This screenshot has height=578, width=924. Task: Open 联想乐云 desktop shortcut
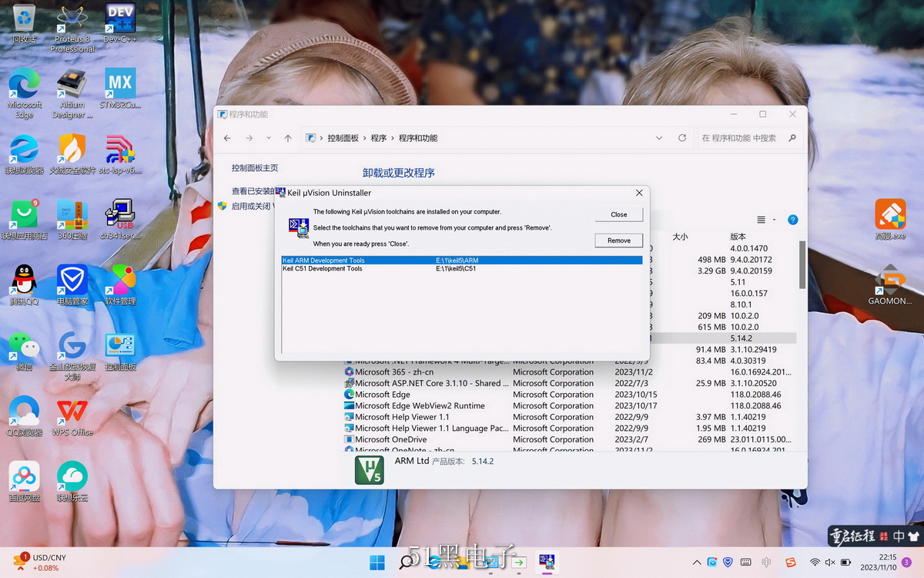(72, 482)
